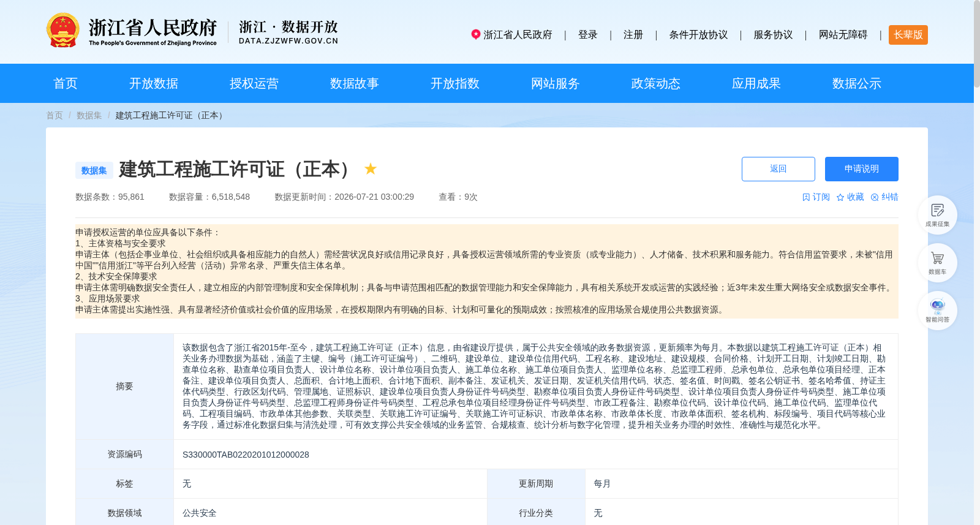Click the 查看：9次 view count
Viewport: 980px width, 525px height.
click(458, 197)
